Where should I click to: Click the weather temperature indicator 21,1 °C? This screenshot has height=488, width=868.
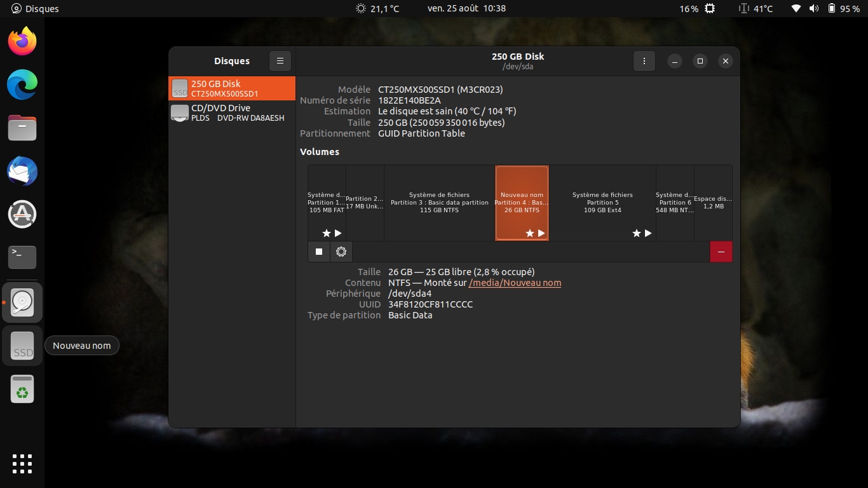tap(377, 8)
